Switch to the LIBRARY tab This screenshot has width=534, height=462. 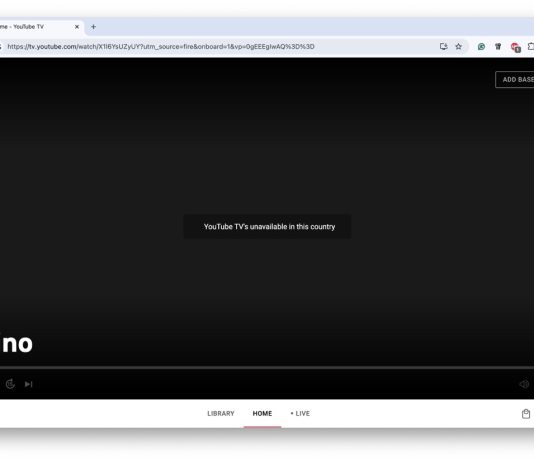[x=221, y=413]
